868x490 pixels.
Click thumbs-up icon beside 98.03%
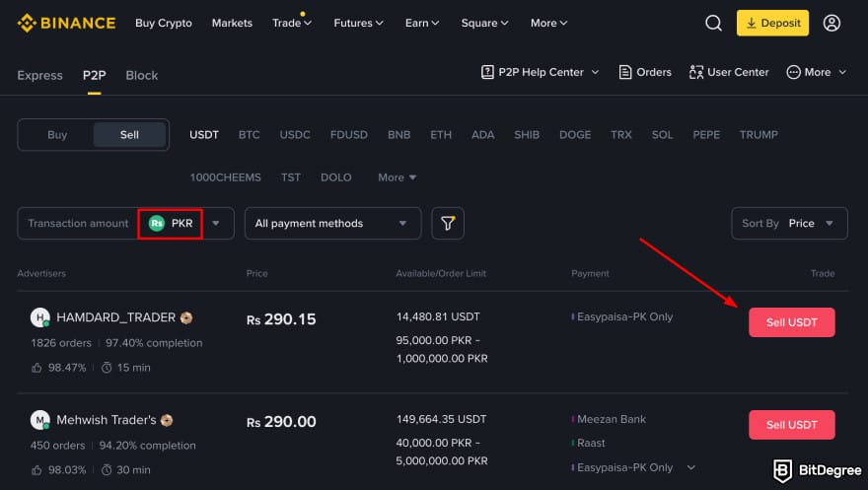pos(36,470)
